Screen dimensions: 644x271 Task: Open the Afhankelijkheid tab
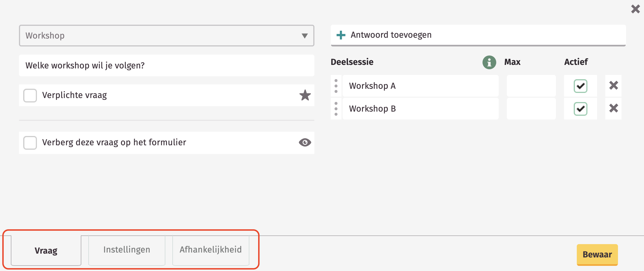point(211,250)
